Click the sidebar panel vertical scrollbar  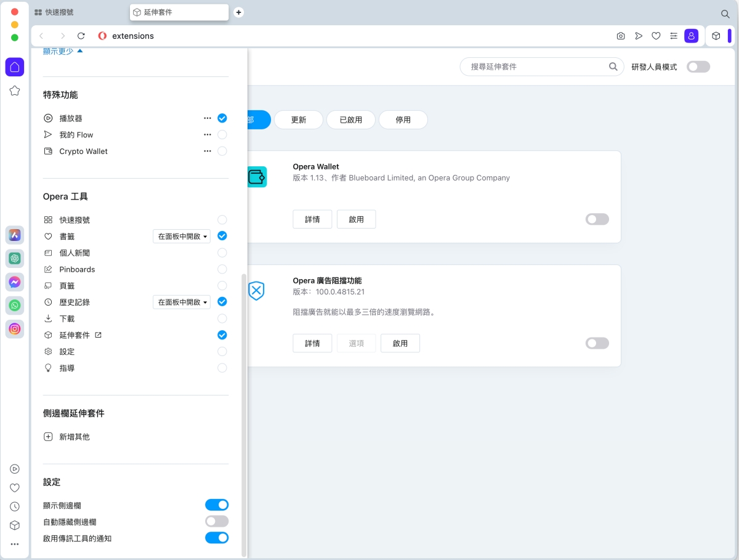click(x=244, y=416)
